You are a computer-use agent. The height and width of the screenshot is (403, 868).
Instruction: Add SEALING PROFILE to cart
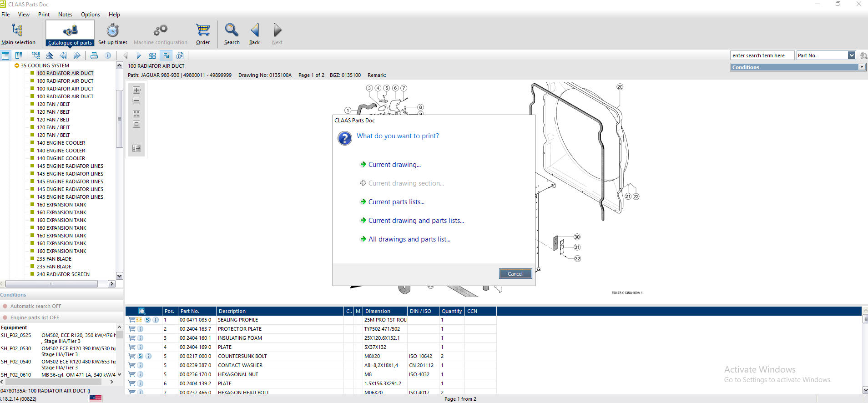click(x=132, y=320)
